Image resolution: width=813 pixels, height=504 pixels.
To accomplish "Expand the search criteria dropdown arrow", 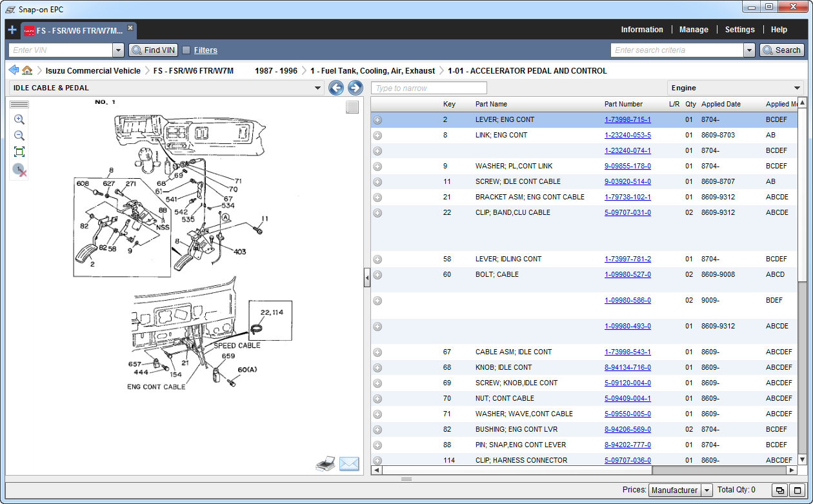I will (749, 50).
